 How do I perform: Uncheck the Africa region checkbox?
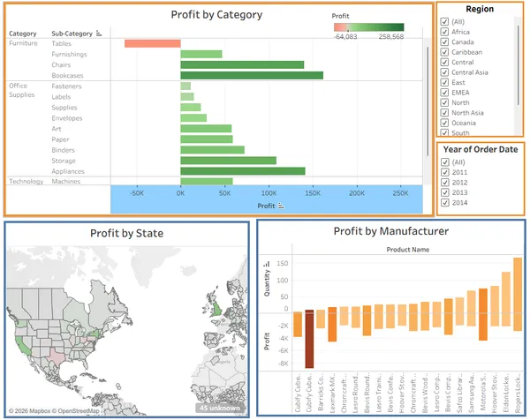coord(444,32)
